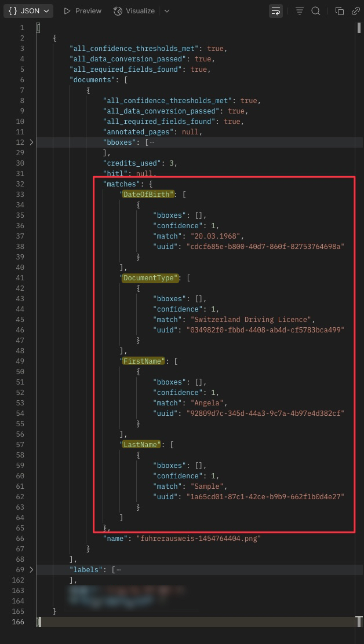Click the ellipsis after "labels": [
This screenshot has width=364, height=644.
tap(119, 570)
